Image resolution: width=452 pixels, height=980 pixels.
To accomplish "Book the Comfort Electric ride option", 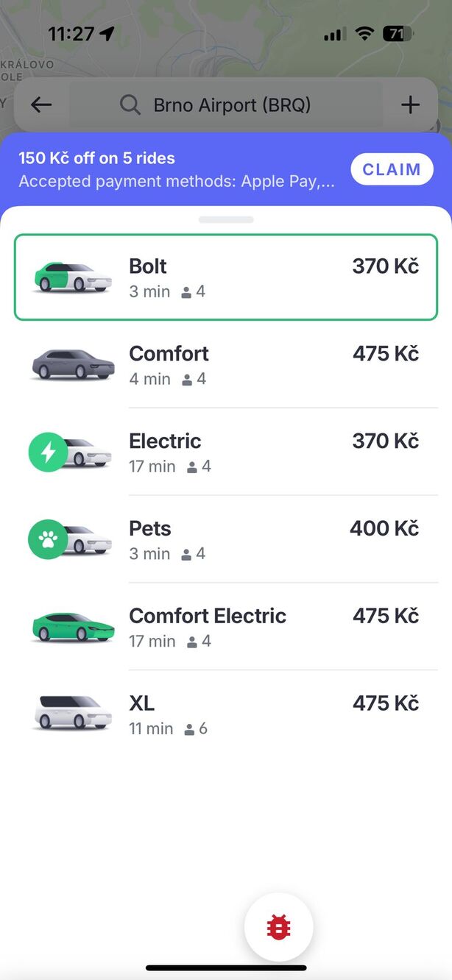I will click(226, 625).
